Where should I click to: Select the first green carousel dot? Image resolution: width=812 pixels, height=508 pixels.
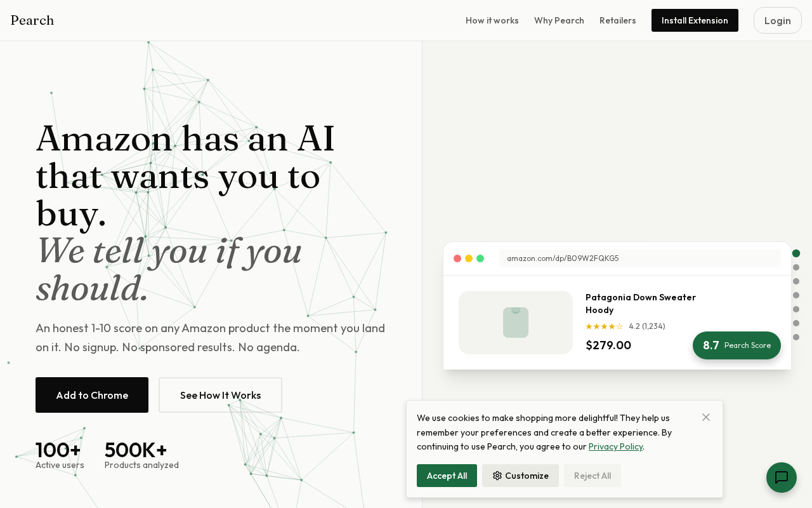[x=796, y=253]
